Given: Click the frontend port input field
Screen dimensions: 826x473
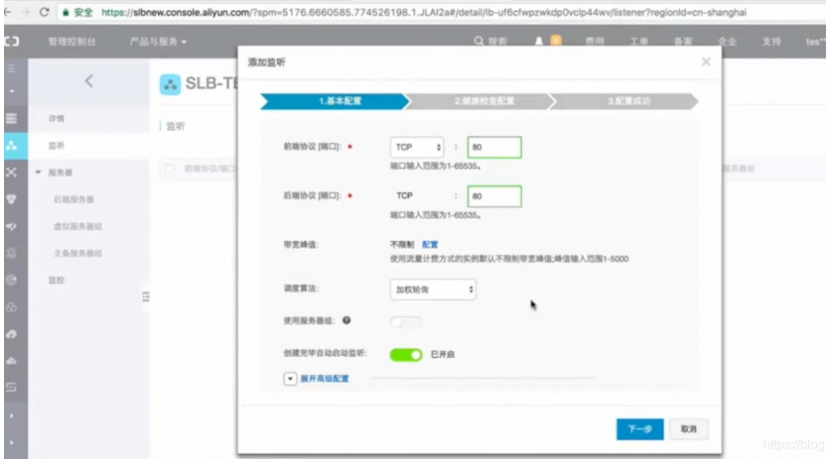Looking at the screenshot, I should coord(494,147).
